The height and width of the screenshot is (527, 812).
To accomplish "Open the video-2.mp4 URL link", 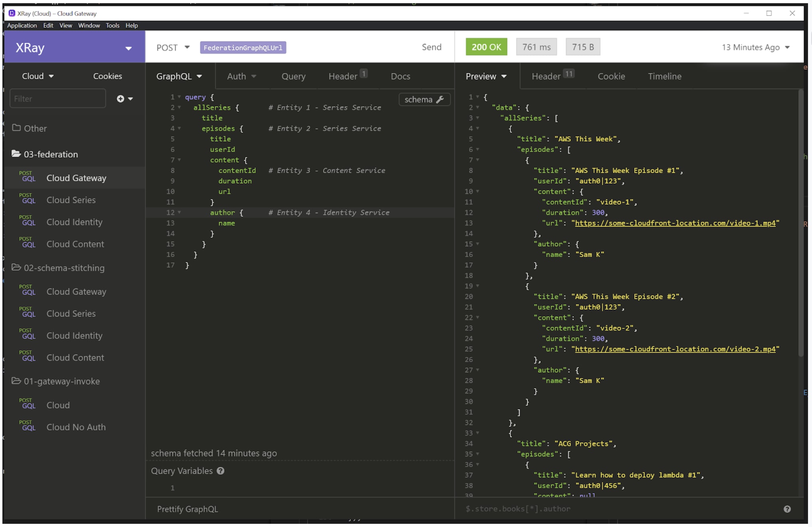I will pos(675,349).
